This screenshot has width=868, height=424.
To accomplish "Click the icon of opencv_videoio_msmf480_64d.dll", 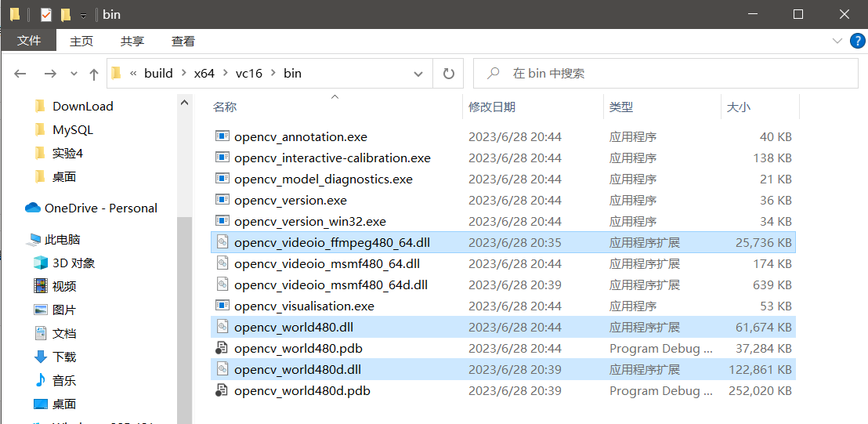I will 222,285.
